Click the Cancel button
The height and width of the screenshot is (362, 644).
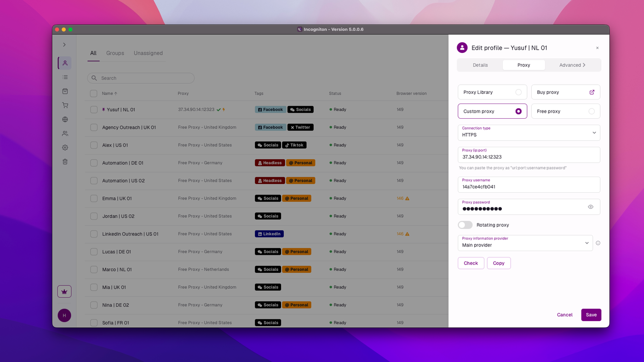564,315
